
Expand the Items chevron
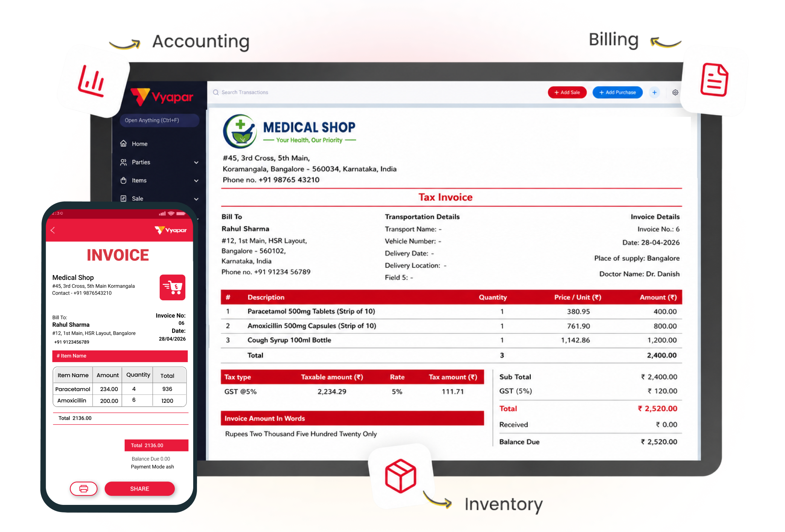(196, 181)
